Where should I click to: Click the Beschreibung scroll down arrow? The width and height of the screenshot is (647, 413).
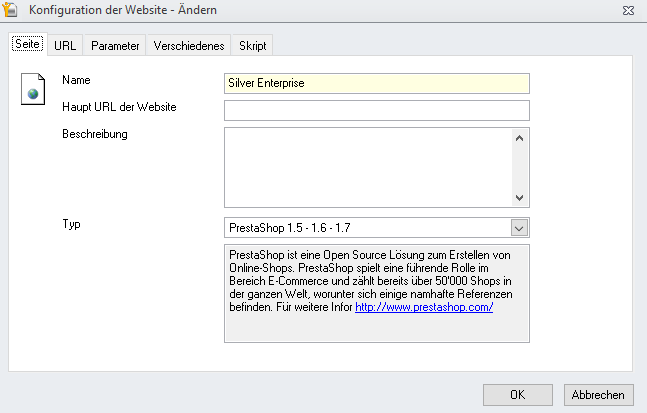click(x=519, y=198)
